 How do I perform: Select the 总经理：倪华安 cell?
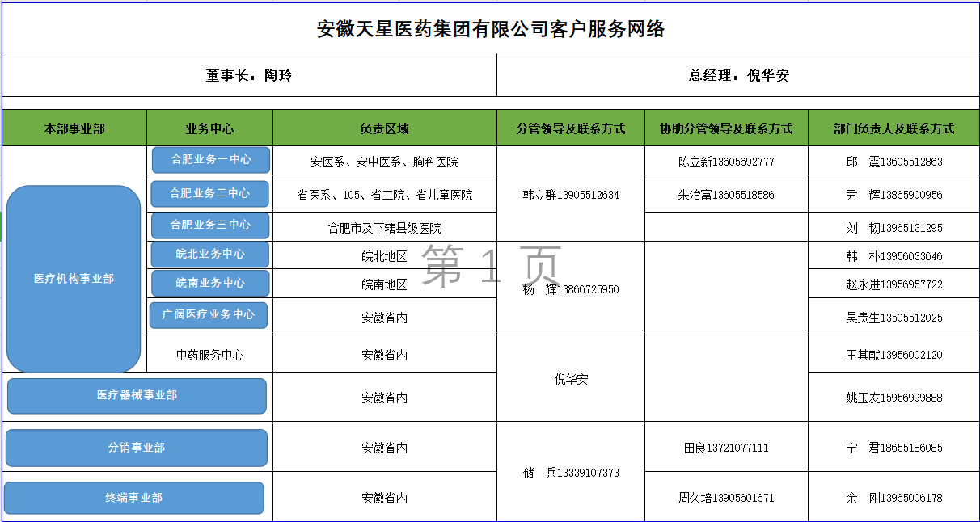pos(738,75)
